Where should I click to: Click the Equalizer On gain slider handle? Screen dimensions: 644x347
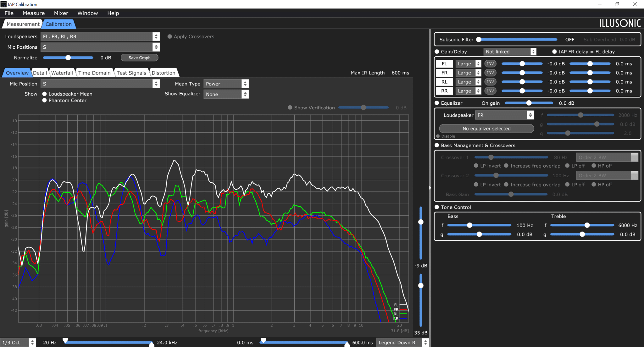pos(529,103)
